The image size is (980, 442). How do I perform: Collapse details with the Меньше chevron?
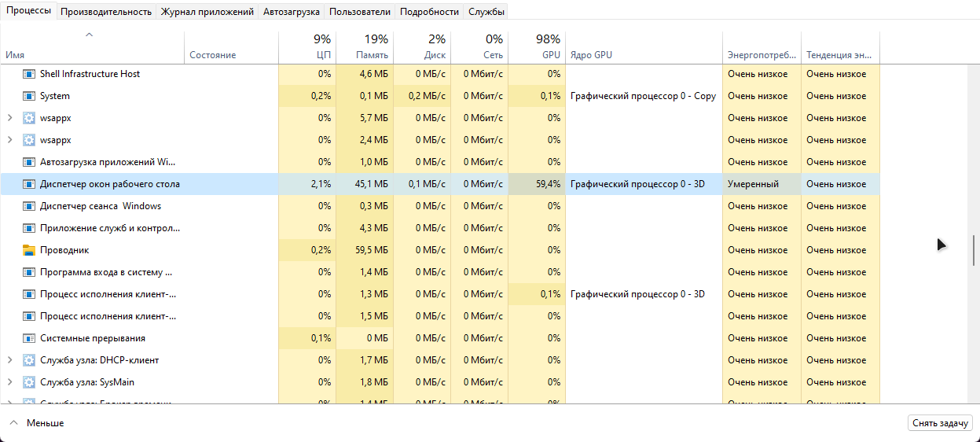click(x=13, y=423)
